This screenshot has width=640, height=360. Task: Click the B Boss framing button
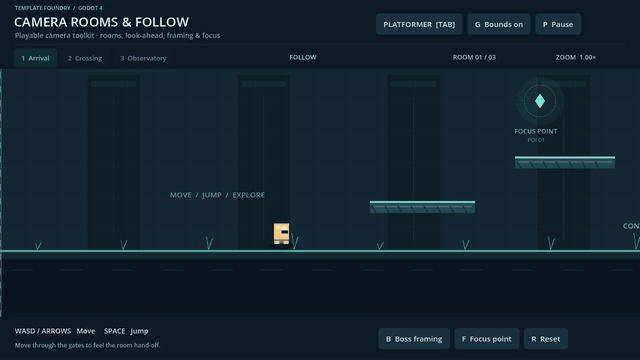414,339
